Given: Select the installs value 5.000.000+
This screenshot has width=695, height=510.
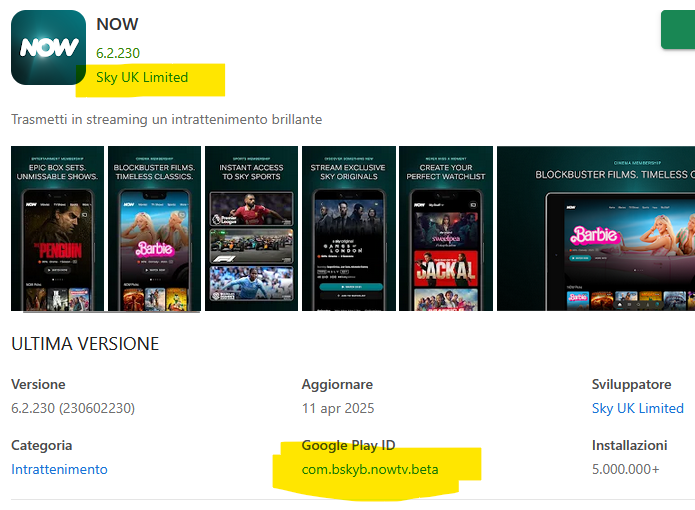Looking at the screenshot, I should pos(626,469).
